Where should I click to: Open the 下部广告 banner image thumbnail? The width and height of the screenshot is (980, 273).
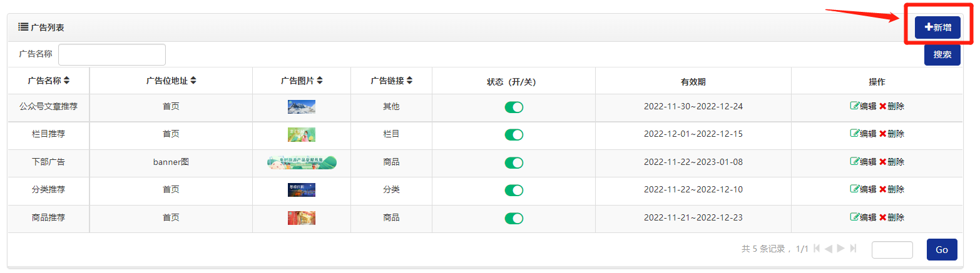[302, 162]
